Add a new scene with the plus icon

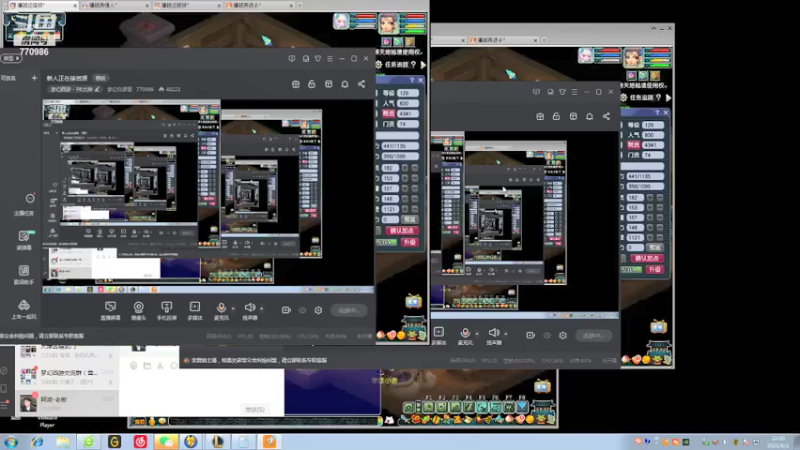pos(34,78)
